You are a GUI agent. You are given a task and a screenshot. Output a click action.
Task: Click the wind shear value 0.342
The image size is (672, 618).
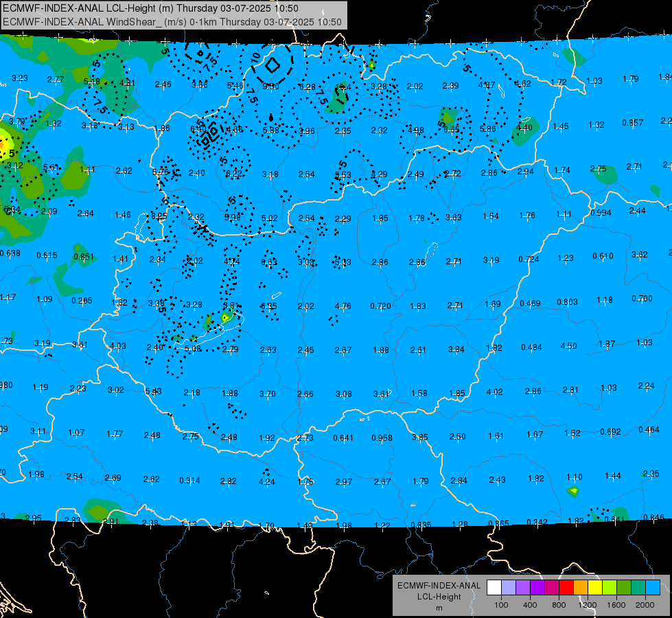click(x=537, y=523)
